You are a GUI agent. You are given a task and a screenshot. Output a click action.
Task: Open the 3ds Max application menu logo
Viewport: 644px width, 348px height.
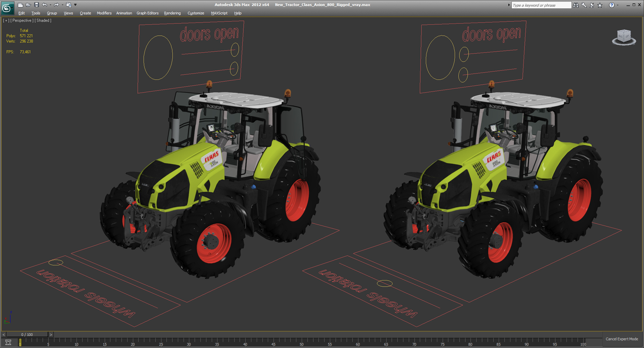coord(7,8)
